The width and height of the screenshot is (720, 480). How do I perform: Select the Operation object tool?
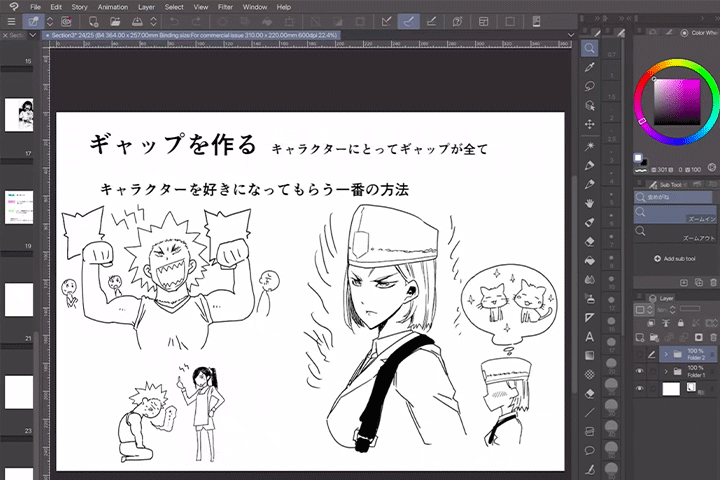click(x=590, y=106)
